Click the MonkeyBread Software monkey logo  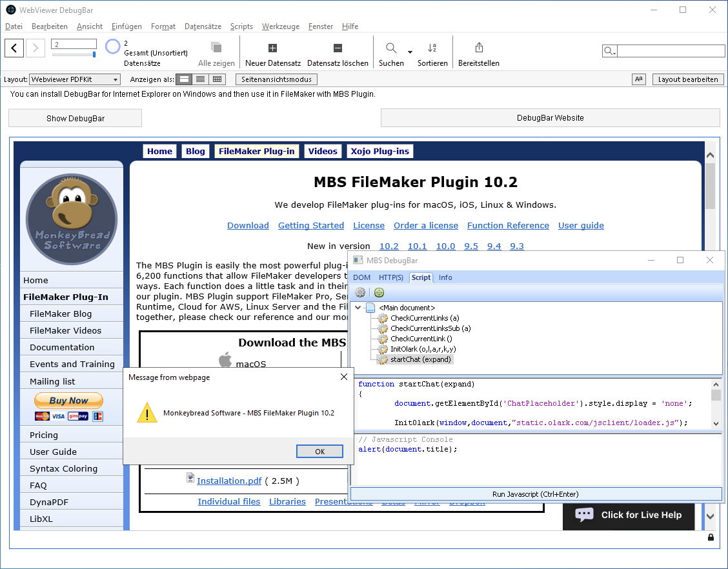pyautogui.click(x=72, y=219)
